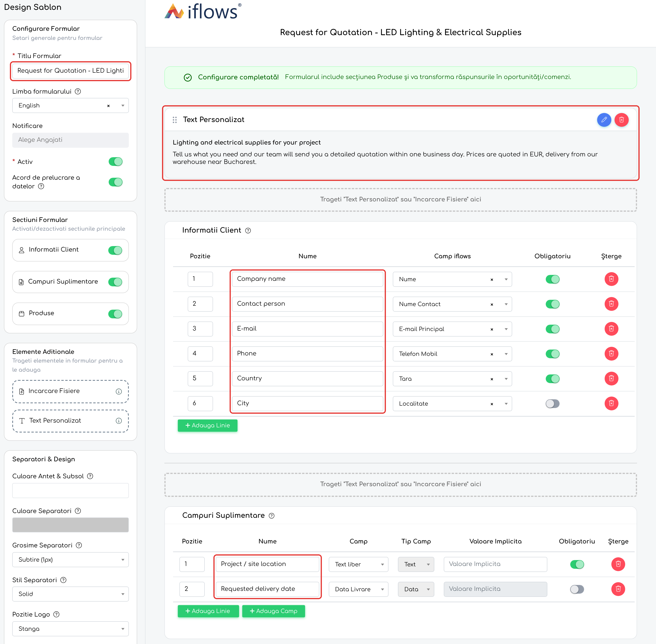Delete the Company name row
656x644 pixels.
[611, 279]
